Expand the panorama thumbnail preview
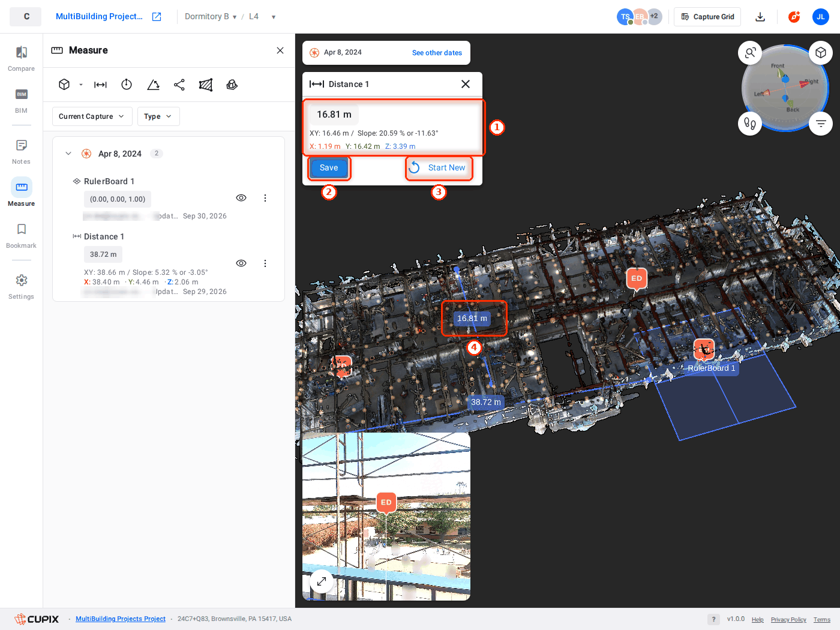 322,581
